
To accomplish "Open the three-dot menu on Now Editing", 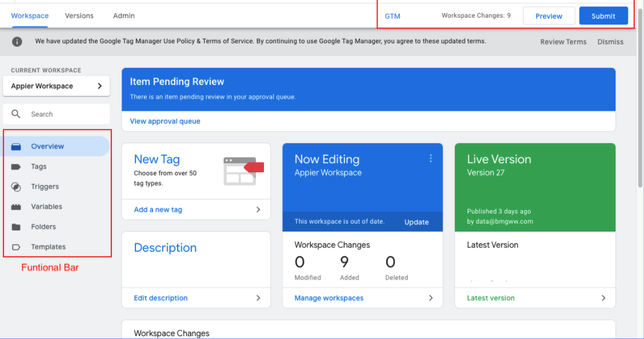I will click(431, 159).
